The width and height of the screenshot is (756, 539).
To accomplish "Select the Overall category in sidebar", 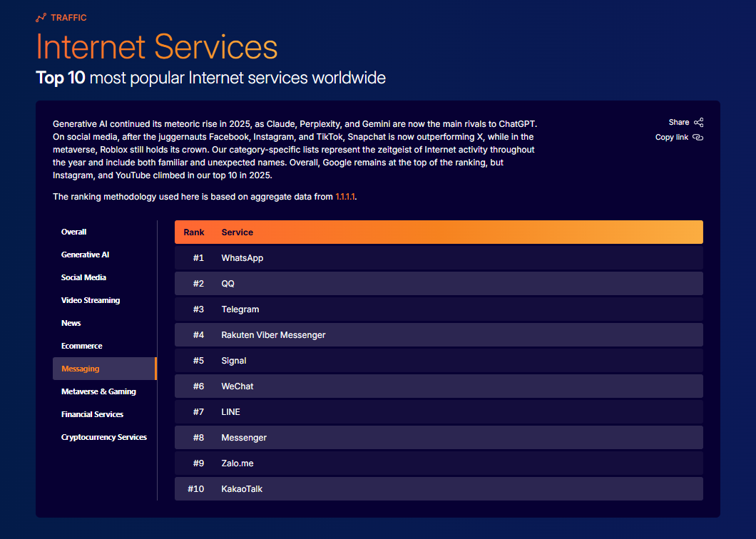I will tap(73, 232).
